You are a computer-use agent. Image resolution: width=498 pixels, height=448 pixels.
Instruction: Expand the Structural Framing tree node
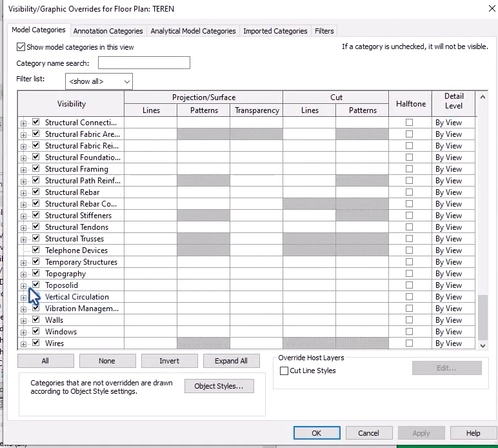(x=23, y=170)
